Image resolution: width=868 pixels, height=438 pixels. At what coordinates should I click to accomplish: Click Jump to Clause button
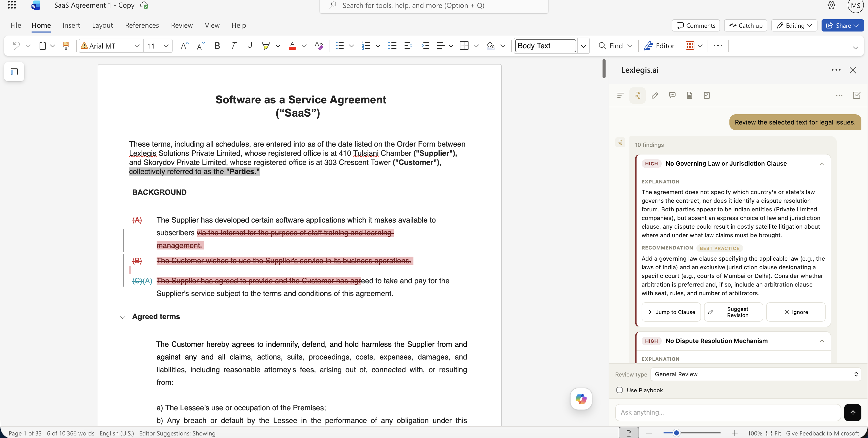671,312
